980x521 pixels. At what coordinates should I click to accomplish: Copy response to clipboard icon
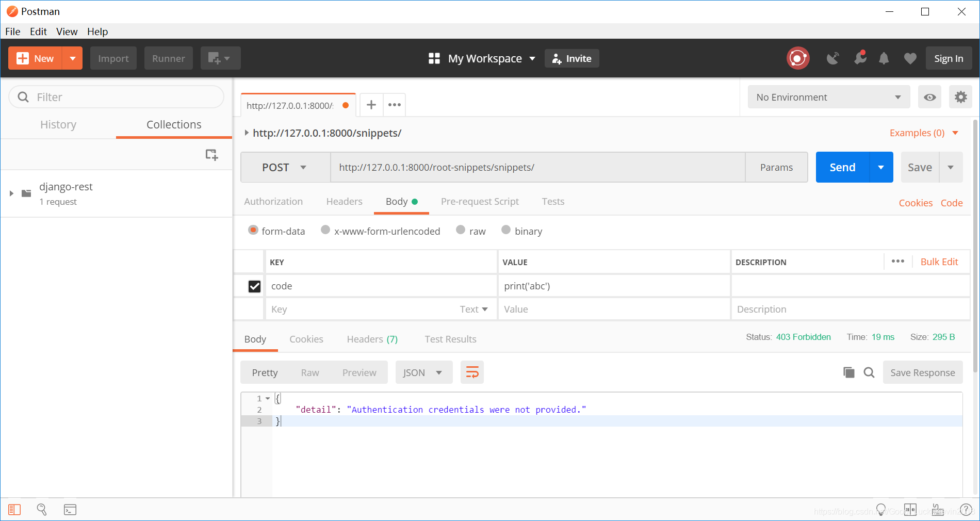(x=849, y=372)
